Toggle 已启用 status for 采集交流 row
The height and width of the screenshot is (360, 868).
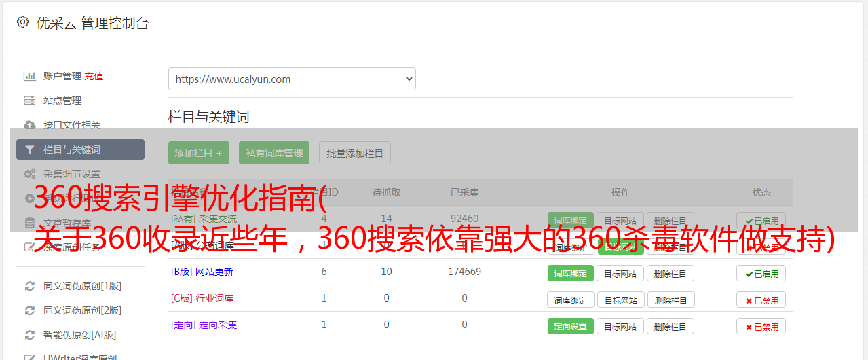click(761, 220)
